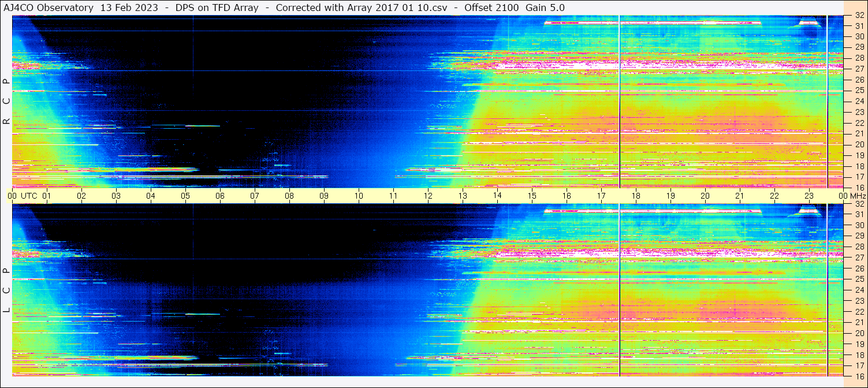The image size is (868, 388).
Task: Click the AJ4CO Observatory title text
Action: 48,8
